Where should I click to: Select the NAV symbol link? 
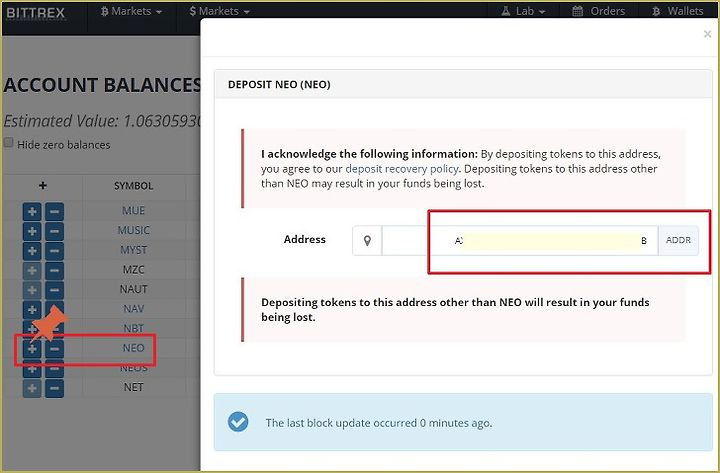(x=134, y=309)
